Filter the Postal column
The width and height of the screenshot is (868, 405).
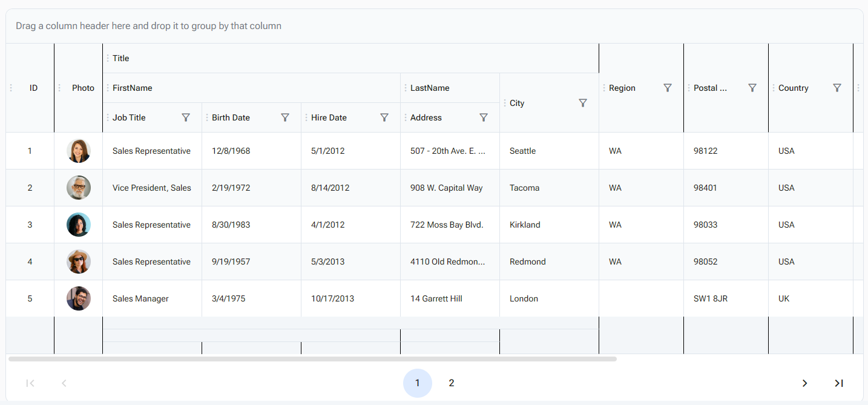752,87
